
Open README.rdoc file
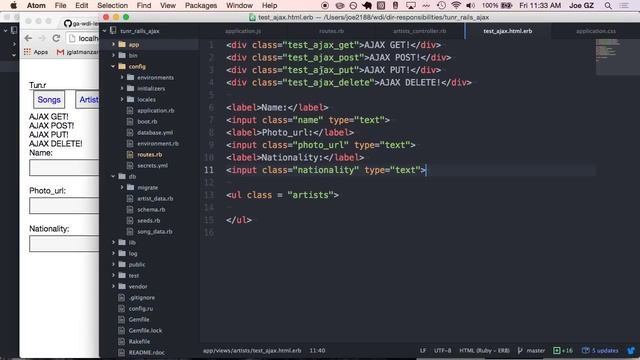[x=147, y=353]
